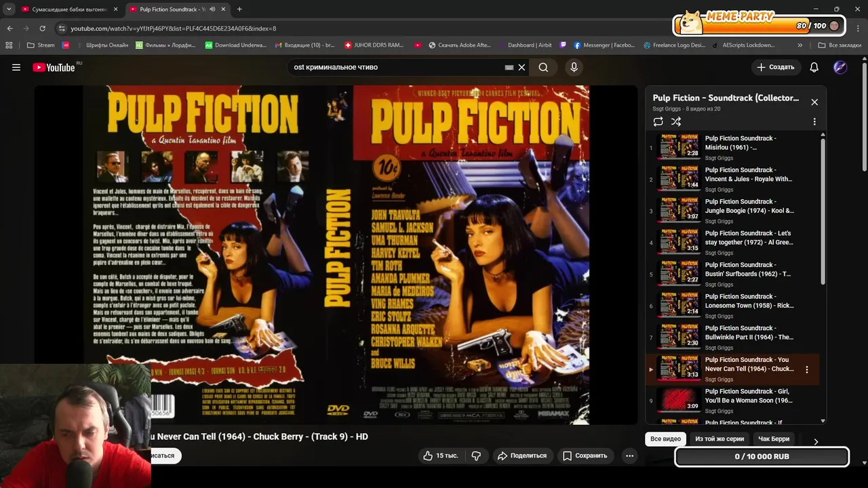Play 'Jungle Boogie (1974)' playlist track
This screenshot has width=868, height=488.
coord(732,211)
